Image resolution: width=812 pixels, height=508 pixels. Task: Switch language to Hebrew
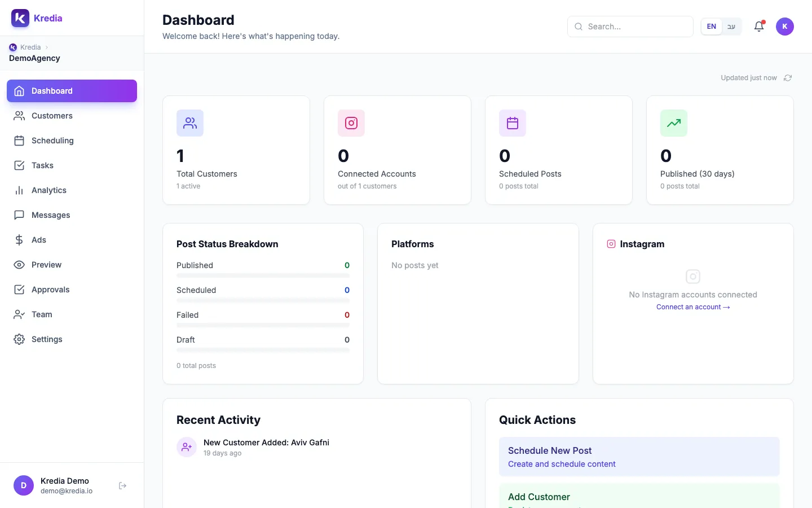(731, 27)
